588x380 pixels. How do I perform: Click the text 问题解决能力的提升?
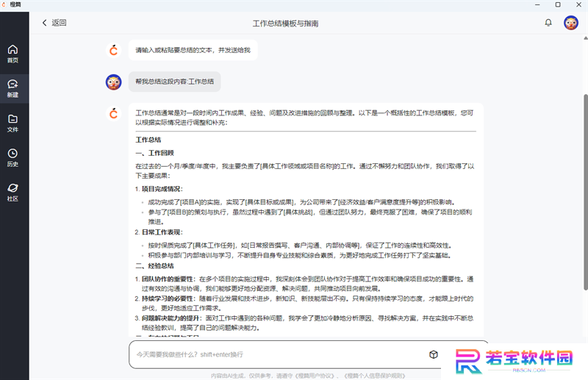click(x=171, y=318)
